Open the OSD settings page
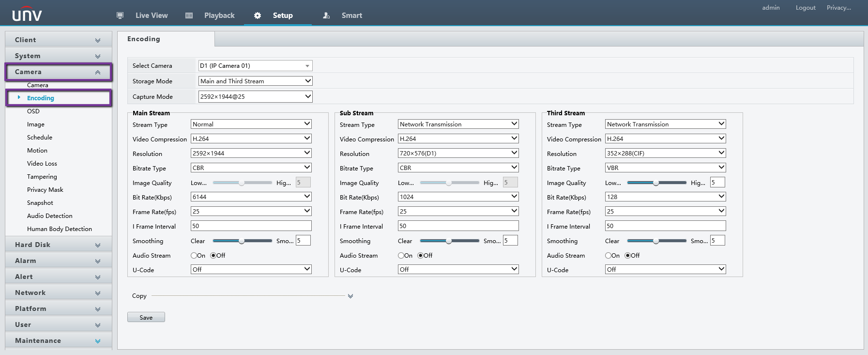Viewport: 868px width, 355px height. 33,111
